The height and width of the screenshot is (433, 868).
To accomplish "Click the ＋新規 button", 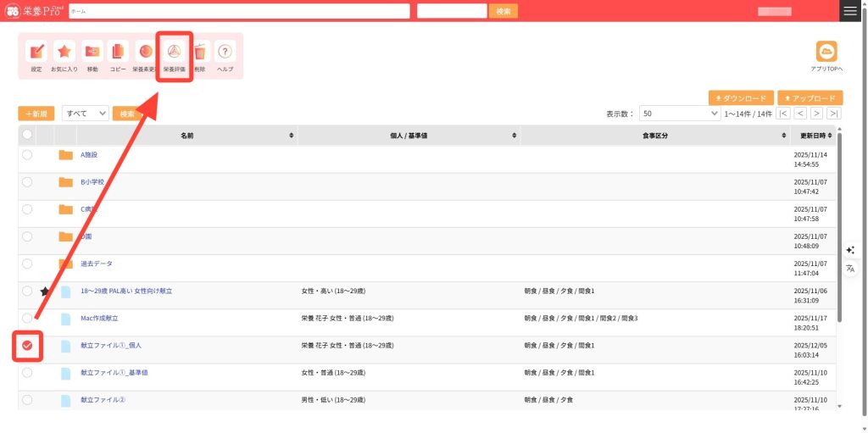I will pos(37,113).
